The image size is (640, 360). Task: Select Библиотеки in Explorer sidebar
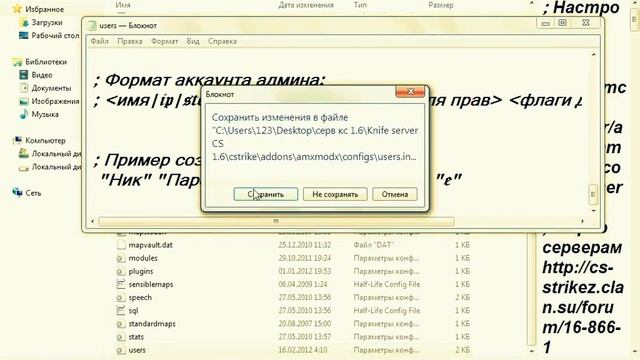(46, 62)
